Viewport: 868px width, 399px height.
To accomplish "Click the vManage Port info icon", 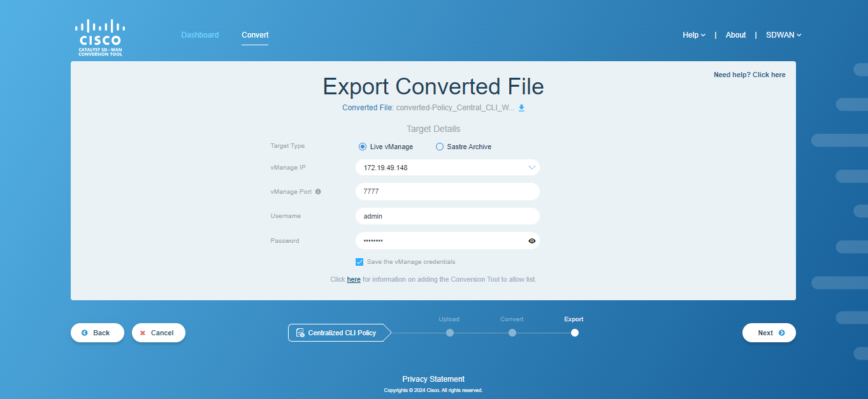I will tap(318, 191).
